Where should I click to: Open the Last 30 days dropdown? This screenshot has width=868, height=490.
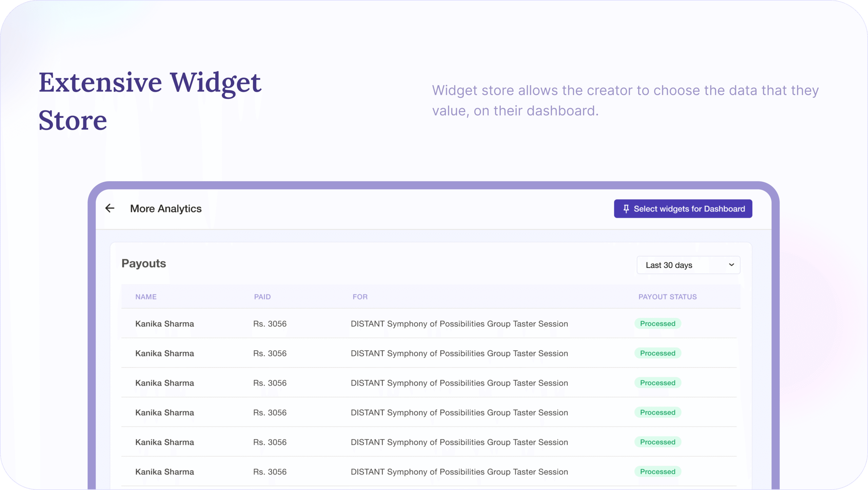[x=688, y=265]
